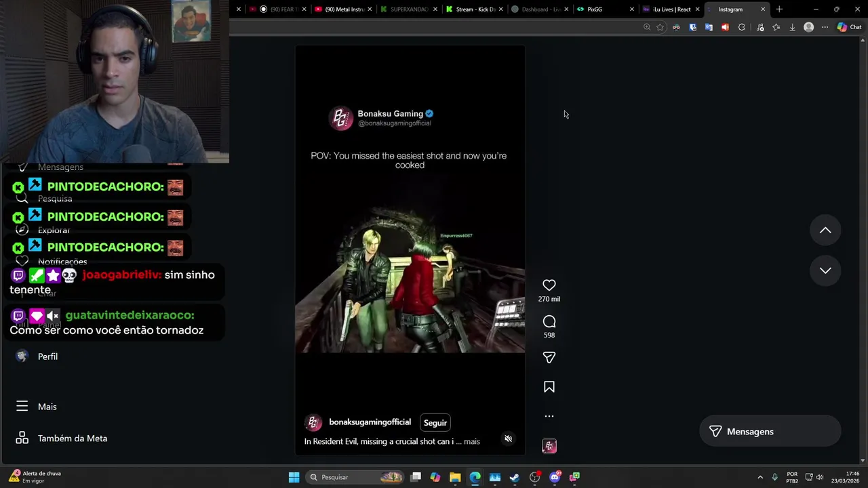868x488 pixels.
Task: Open comments via the speech bubble icon
Action: (549, 321)
